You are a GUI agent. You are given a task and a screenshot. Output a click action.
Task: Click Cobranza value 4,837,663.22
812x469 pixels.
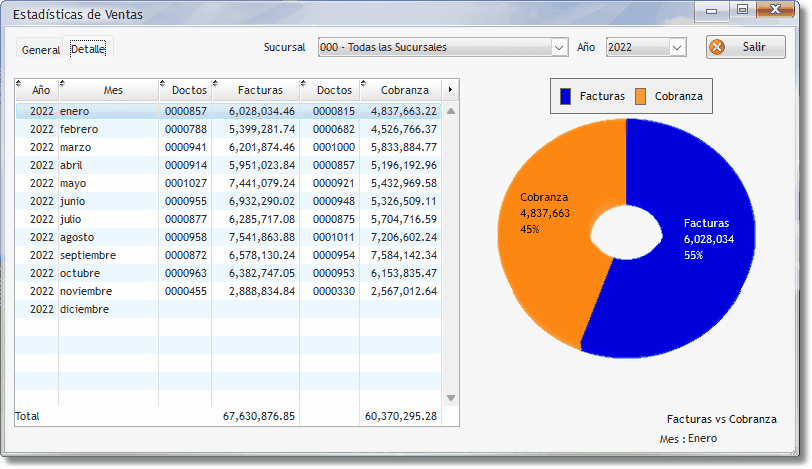point(404,111)
